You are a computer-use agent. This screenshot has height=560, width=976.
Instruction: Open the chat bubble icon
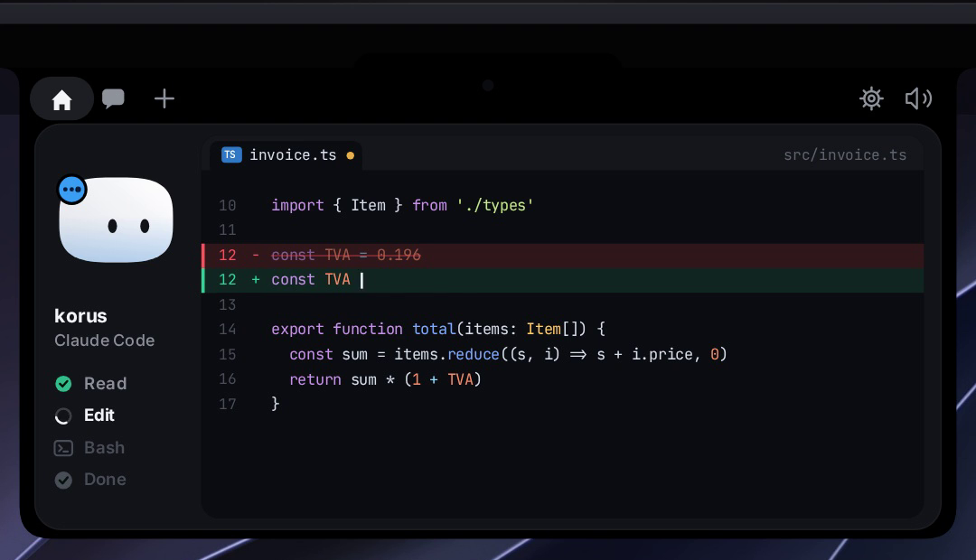click(x=113, y=98)
